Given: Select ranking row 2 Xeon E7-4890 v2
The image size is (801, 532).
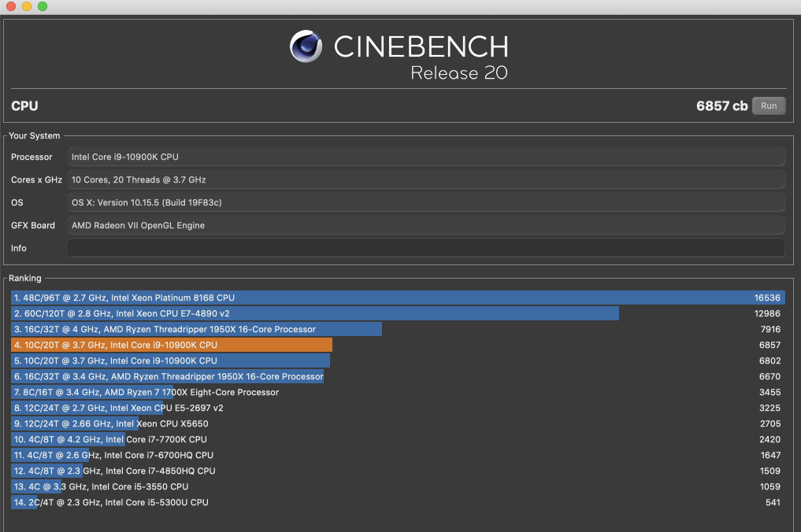Looking at the screenshot, I should pyautogui.click(x=398, y=313).
